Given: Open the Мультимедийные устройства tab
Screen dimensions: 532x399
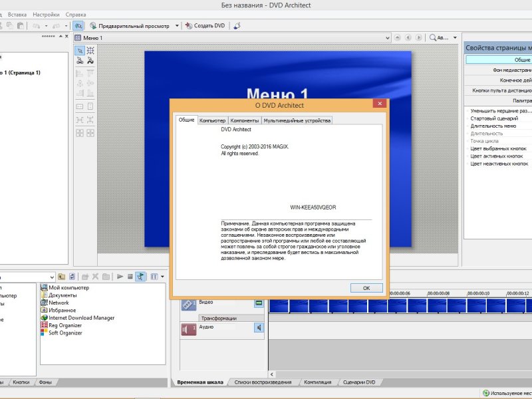Looking at the screenshot, I should click(297, 120).
